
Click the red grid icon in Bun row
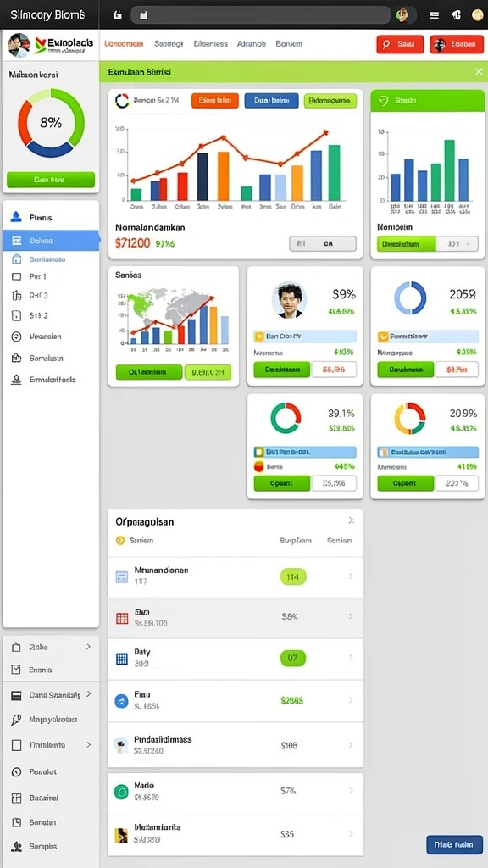(122, 618)
